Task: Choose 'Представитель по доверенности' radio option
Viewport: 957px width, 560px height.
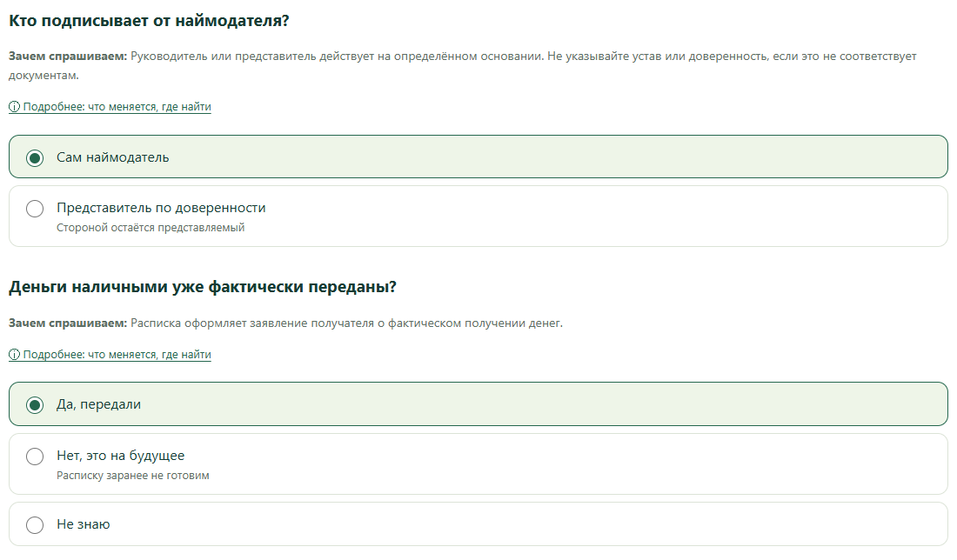Action: click(478, 217)
